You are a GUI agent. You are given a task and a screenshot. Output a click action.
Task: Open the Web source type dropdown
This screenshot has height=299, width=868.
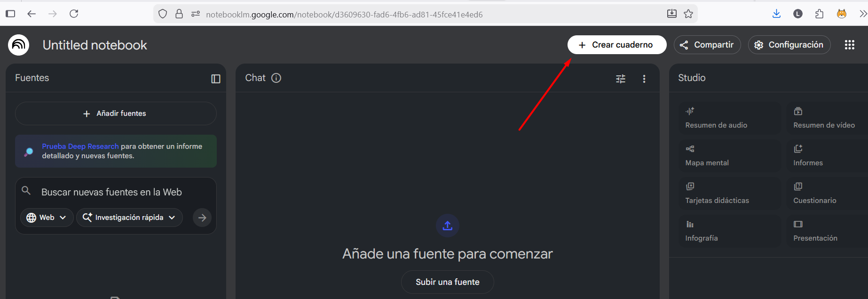click(47, 218)
